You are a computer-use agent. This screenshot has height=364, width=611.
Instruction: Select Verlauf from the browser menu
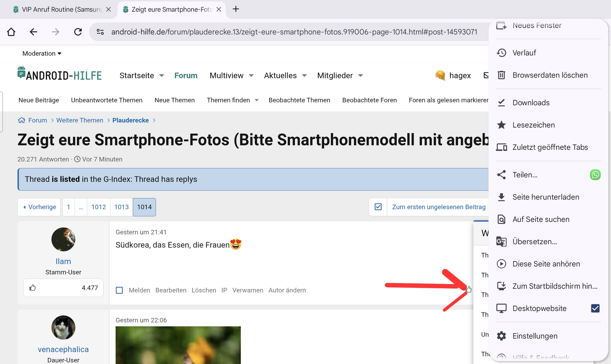(524, 53)
